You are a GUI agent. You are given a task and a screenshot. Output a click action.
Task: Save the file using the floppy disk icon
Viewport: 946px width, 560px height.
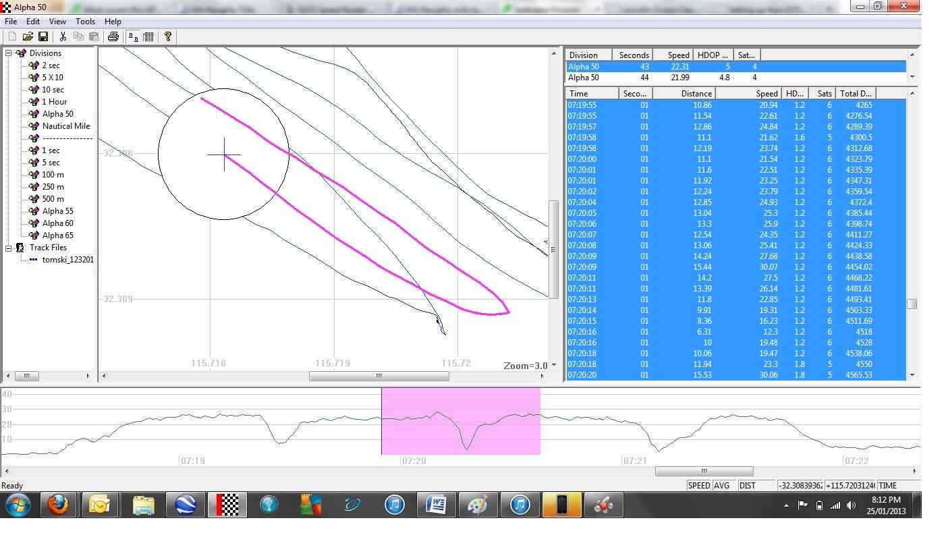click(x=43, y=36)
